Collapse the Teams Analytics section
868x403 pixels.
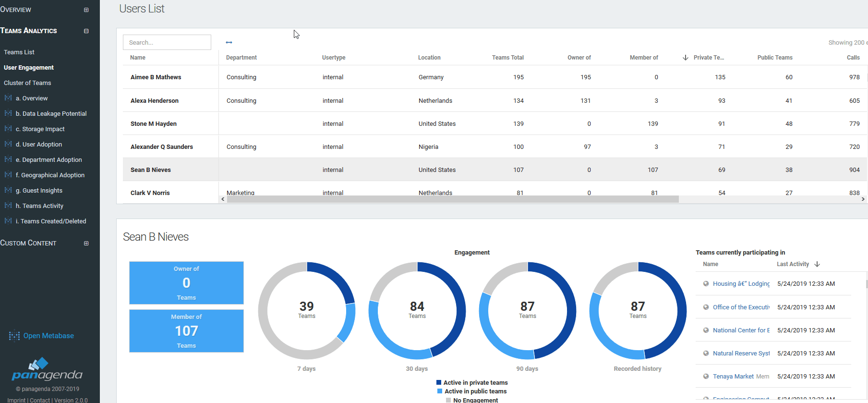(86, 31)
